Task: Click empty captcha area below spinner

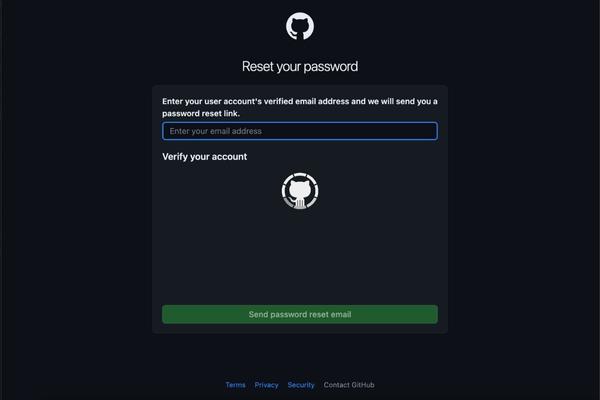Action: tap(300, 256)
